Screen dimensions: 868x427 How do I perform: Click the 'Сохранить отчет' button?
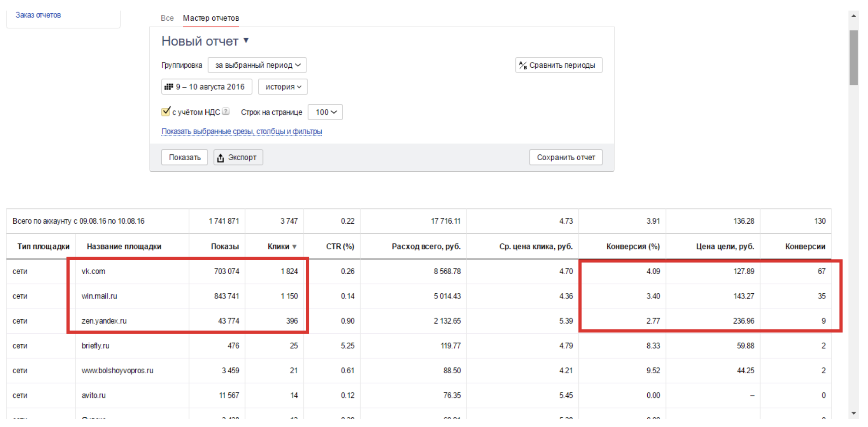[x=565, y=157]
